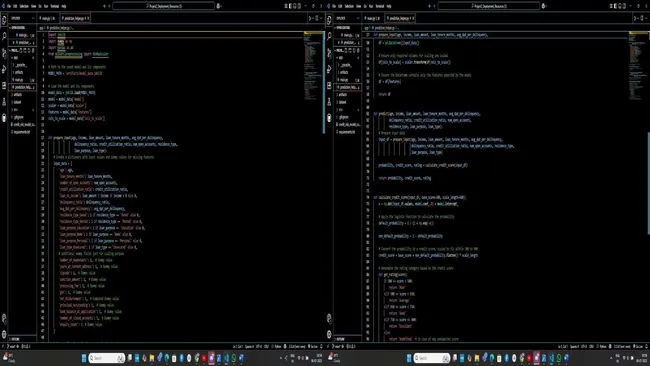Image resolution: width=650 pixels, height=366 pixels.
Task: Open requirements.txt in left window explorer
Action: pyautogui.click(x=21, y=132)
